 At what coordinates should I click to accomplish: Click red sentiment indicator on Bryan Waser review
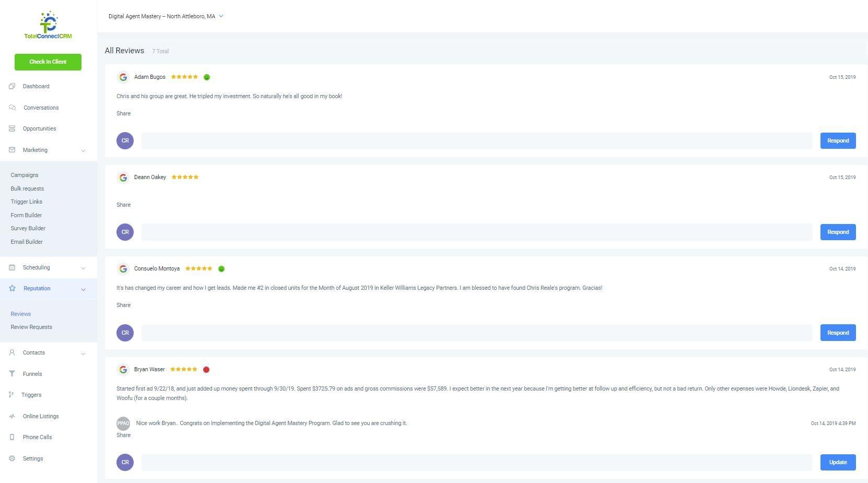pos(206,370)
